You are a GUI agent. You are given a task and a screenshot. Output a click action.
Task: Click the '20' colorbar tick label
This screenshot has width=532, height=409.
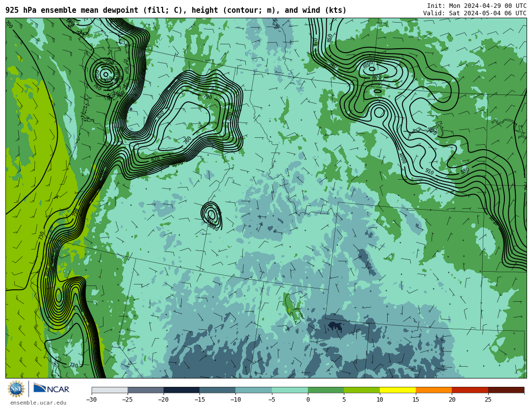(x=452, y=400)
